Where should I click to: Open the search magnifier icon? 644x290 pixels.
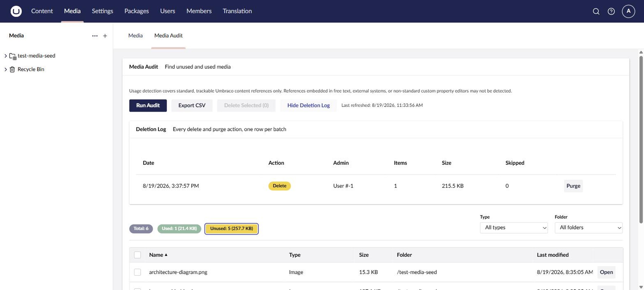596,11
